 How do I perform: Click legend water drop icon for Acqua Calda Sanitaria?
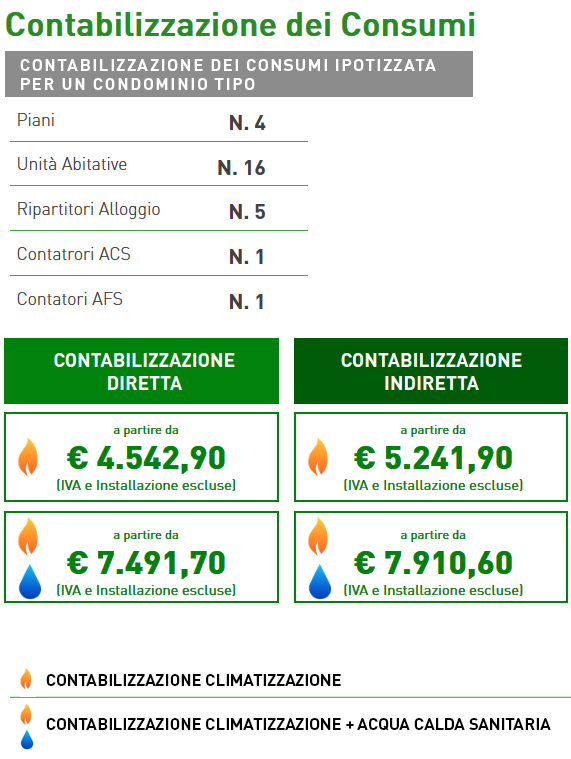click(27, 739)
